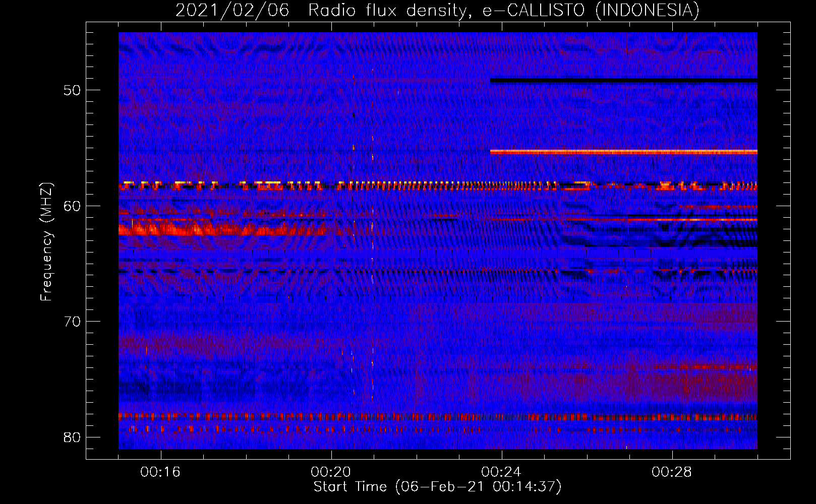Click the black horizontal band near 49 MHz

pos(623,80)
